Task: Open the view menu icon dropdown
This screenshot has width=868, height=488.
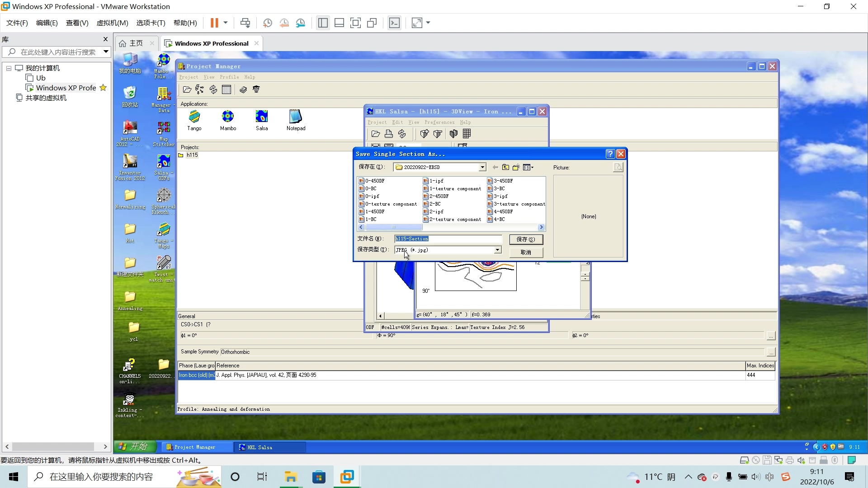Action: point(528,167)
